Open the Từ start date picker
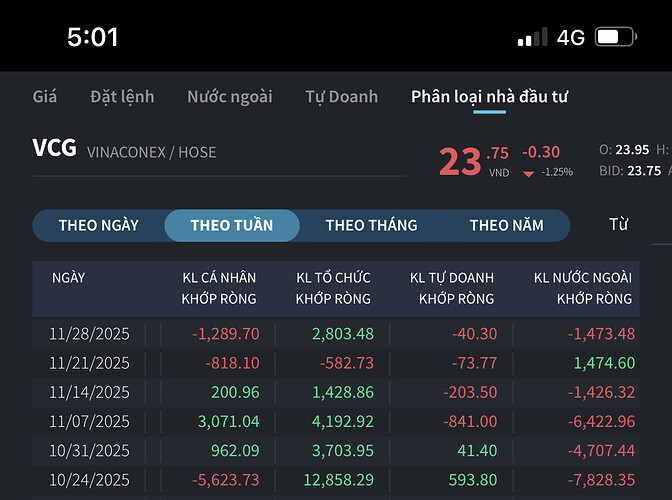The width and height of the screenshot is (672, 500). 619,224
